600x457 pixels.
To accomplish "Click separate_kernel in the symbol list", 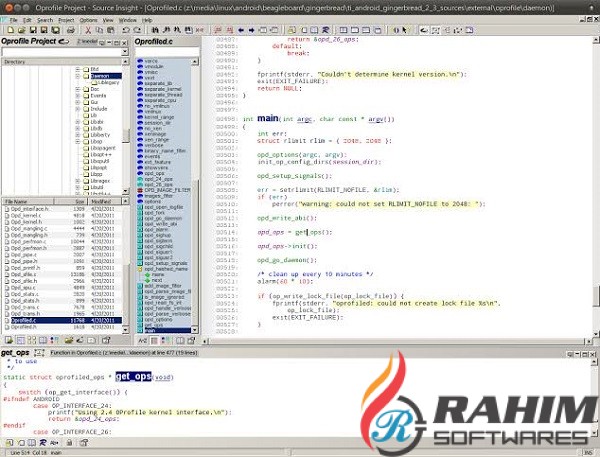I will pos(163,89).
